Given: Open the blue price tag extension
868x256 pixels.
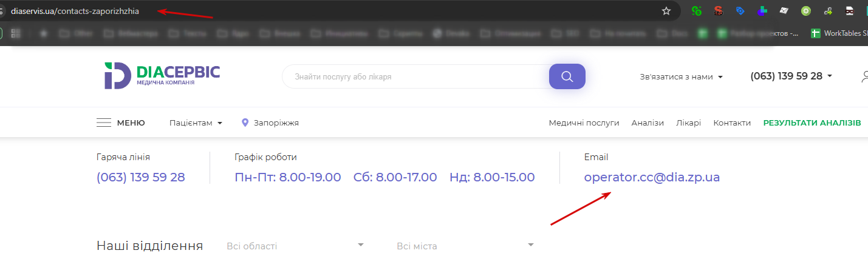Looking at the screenshot, I should click(x=740, y=10).
